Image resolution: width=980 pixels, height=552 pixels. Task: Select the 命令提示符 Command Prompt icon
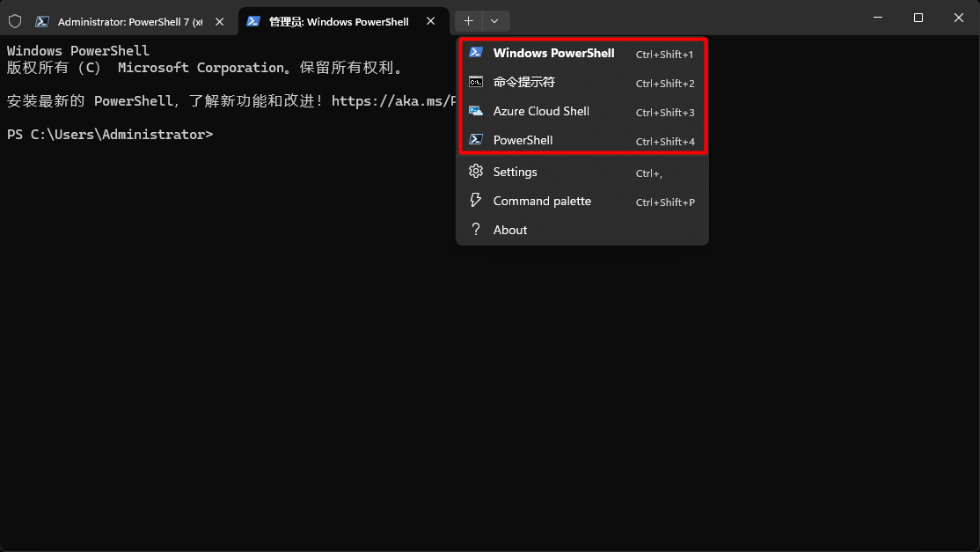click(x=476, y=82)
